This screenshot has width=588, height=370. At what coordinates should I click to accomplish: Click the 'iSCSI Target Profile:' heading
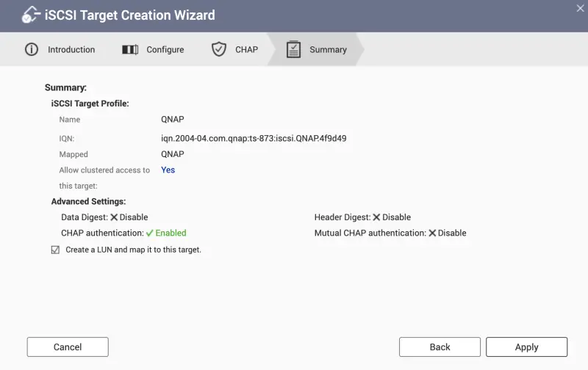[90, 104]
